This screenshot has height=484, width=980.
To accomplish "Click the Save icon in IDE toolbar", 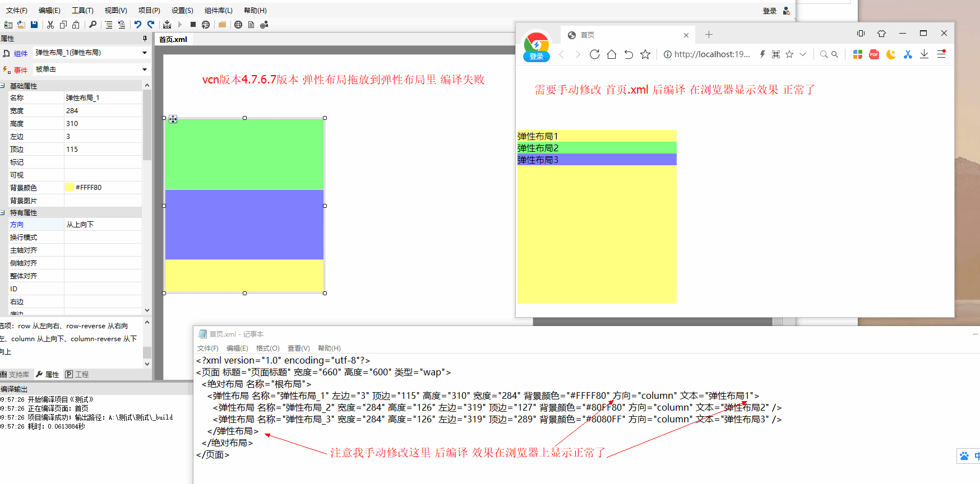I will click(x=34, y=25).
